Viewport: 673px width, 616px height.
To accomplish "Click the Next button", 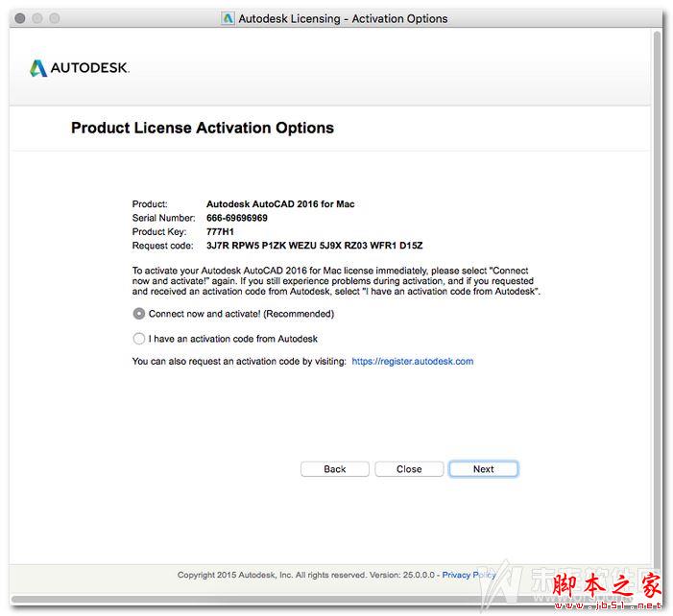I will pyautogui.click(x=483, y=469).
